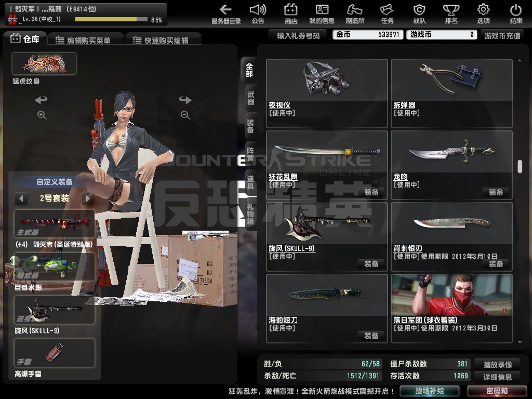
Task: Select the Faction (阵营) category tab
Action: point(250,154)
